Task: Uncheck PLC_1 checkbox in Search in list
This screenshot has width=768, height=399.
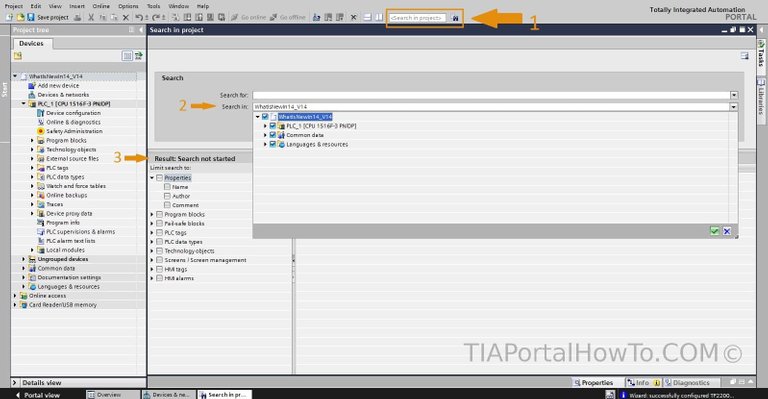Action: pyautogui.click(x=273, y=126)
